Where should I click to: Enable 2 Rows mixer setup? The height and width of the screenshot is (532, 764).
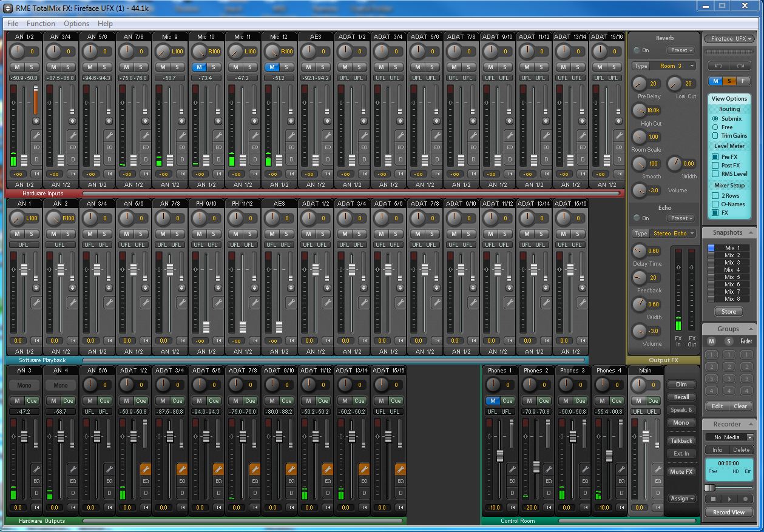715,196
